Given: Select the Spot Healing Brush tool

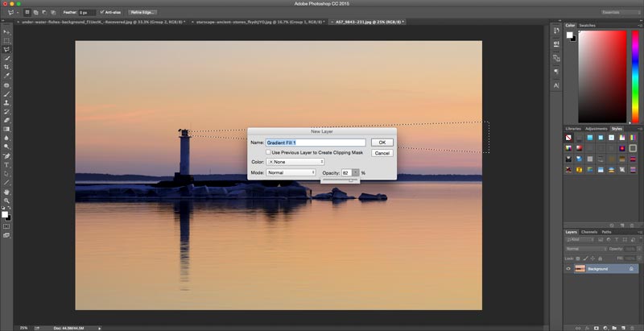Looking at the screenshot, I should [x=6, y=85].
